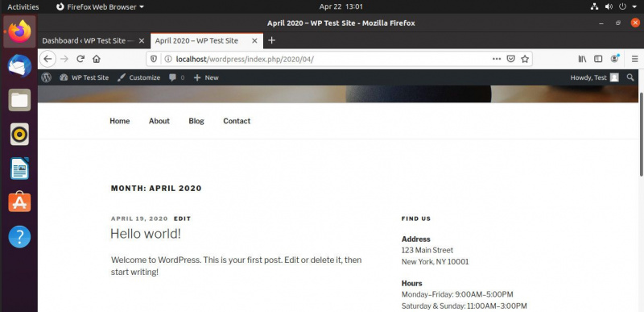This screenshot has height=312, width=644.
Task: Click Monday–Friday hours text
Action: pos(457,294)
